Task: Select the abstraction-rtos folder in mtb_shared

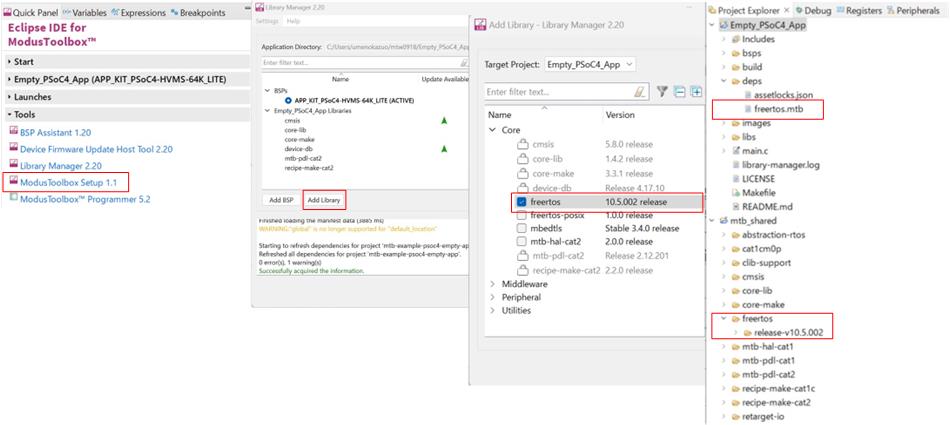Action: coord(774,235)
